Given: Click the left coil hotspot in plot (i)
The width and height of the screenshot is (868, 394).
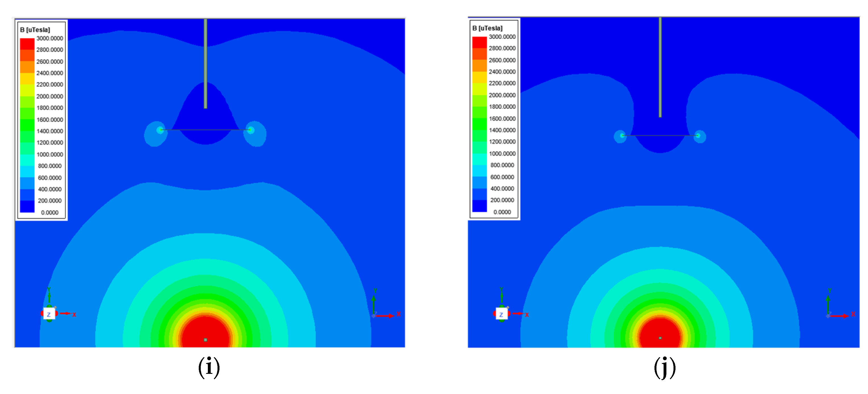Looking at the screenshot, I should [161, 130].
